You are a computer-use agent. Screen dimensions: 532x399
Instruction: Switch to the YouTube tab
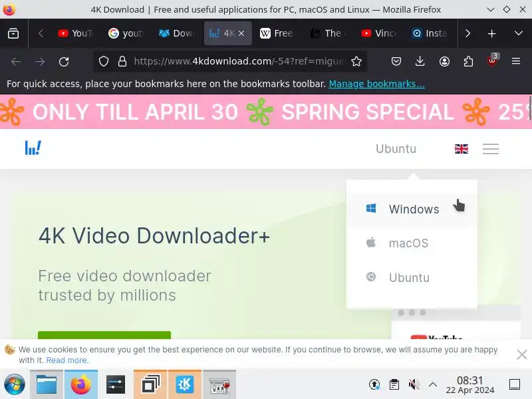pyautogui.click(x=75, y=33)
